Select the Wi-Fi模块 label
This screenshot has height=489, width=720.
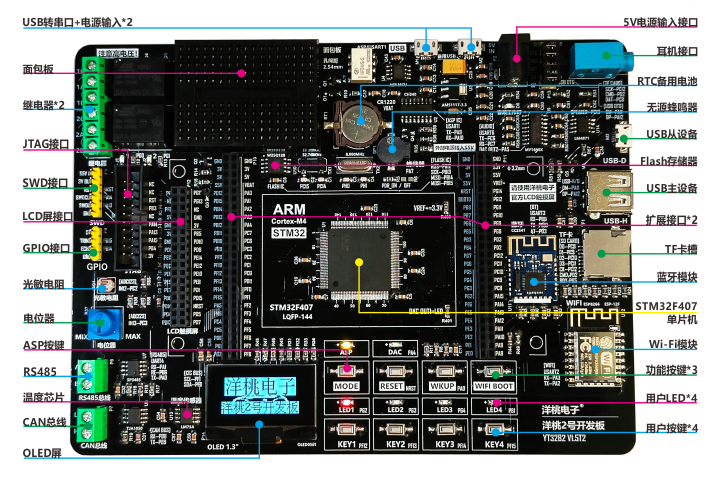point(673,344)
